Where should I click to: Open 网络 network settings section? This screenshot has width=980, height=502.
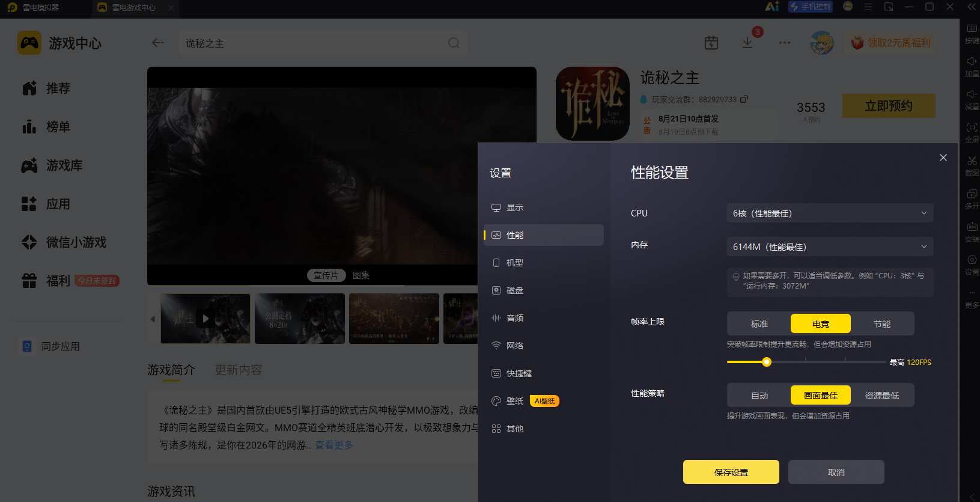pos(544,346)
